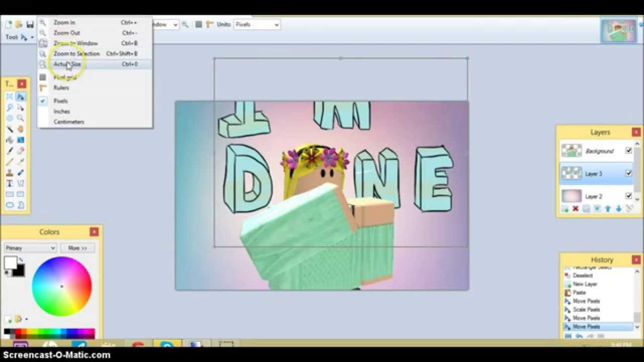Screen dimensions: 644x362
Task: Click the black secondary color swatch
Action: pyautogui.click(x=20, y=272)
